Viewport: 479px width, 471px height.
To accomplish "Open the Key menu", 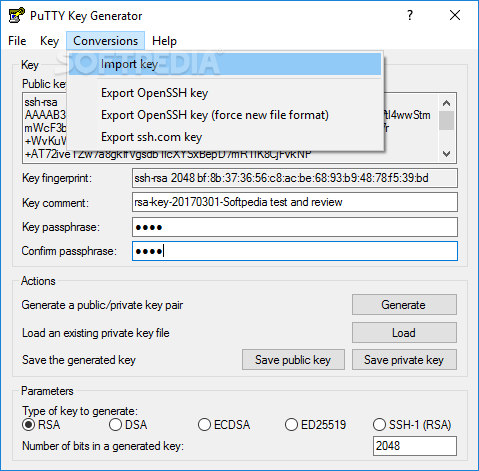I will pyautogui.click(x=49, y=41).
